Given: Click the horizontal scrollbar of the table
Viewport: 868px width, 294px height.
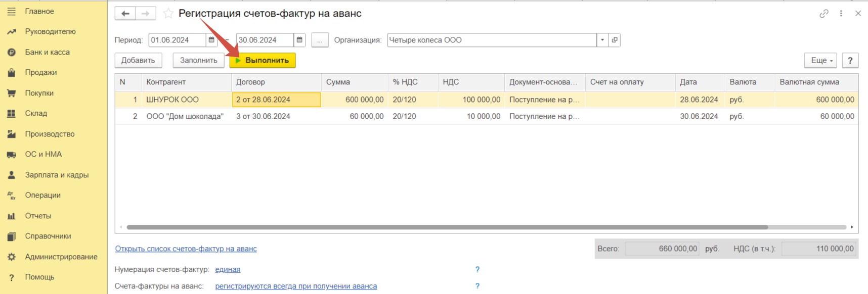Looking at the screenshot, I should coord(447,227).
